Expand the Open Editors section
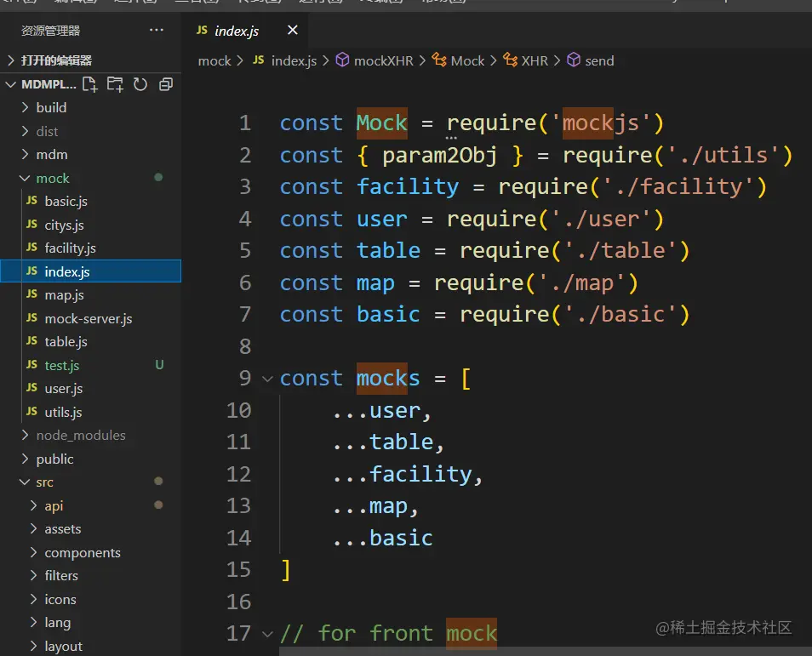 point(56,60)
